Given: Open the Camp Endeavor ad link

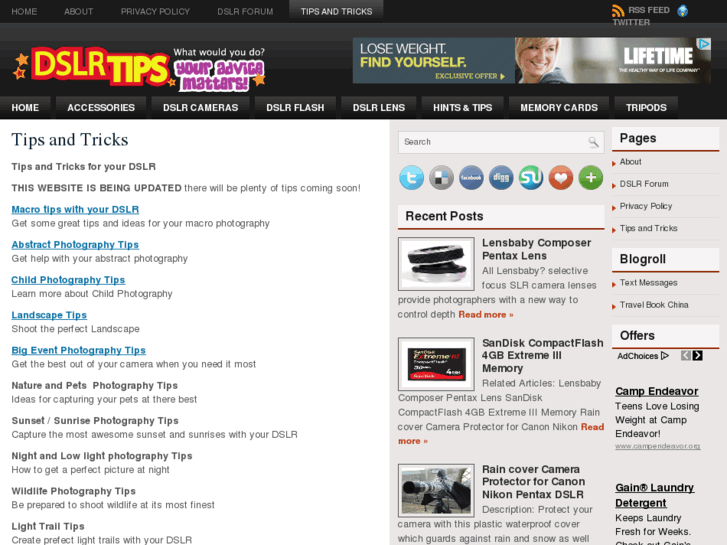Looking at the screenshot, I should point(657,391).
